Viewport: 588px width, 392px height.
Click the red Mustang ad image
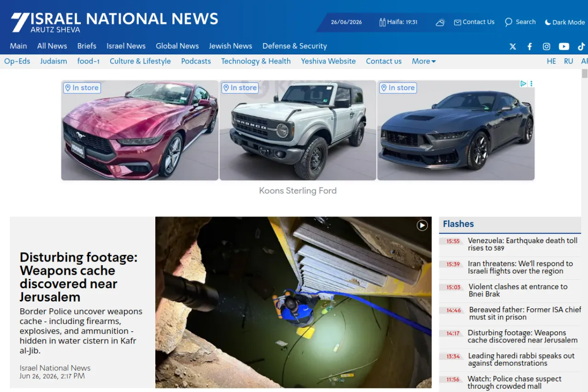click(140, 131)
